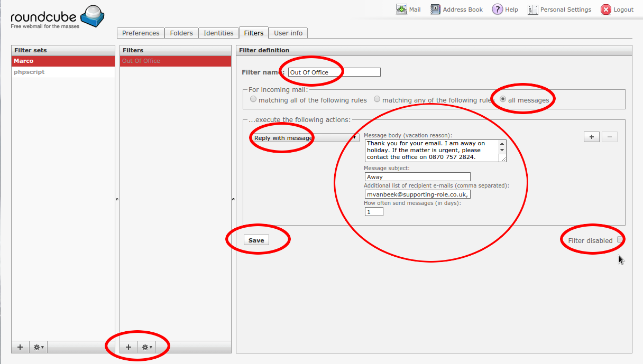Viewport: 643px width, 364px height.
Task: Add a new filter with plus icon
Action: point(128,347)
